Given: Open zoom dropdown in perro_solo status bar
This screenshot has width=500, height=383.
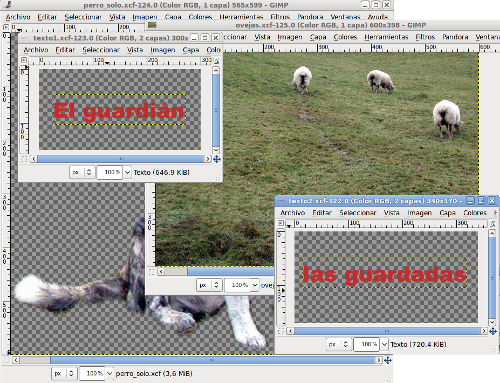Looking at the screenshot, I should click(109, 373).
